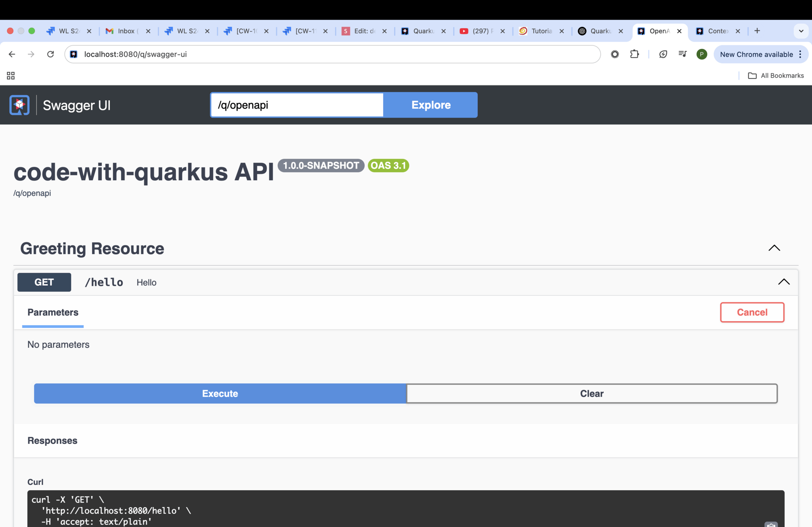Click the browser reload page icon
Image resolution: width=812 pixels, height=527 pixels.
(50, 54)
